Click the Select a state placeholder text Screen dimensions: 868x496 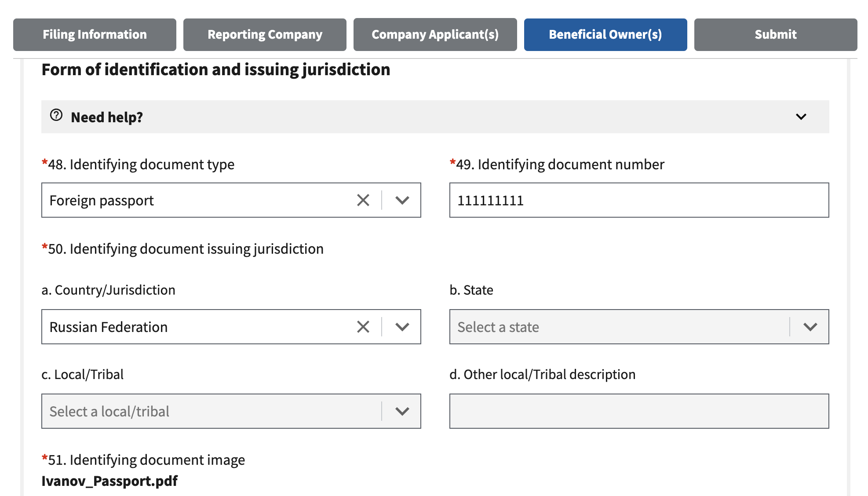coord(498,327)
